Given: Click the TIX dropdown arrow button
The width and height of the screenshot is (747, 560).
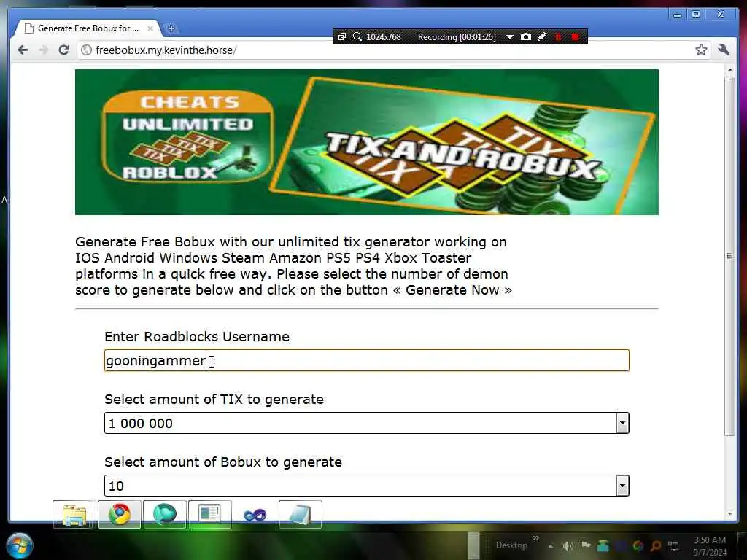Looking at the screenshot, I should point(622,424).
